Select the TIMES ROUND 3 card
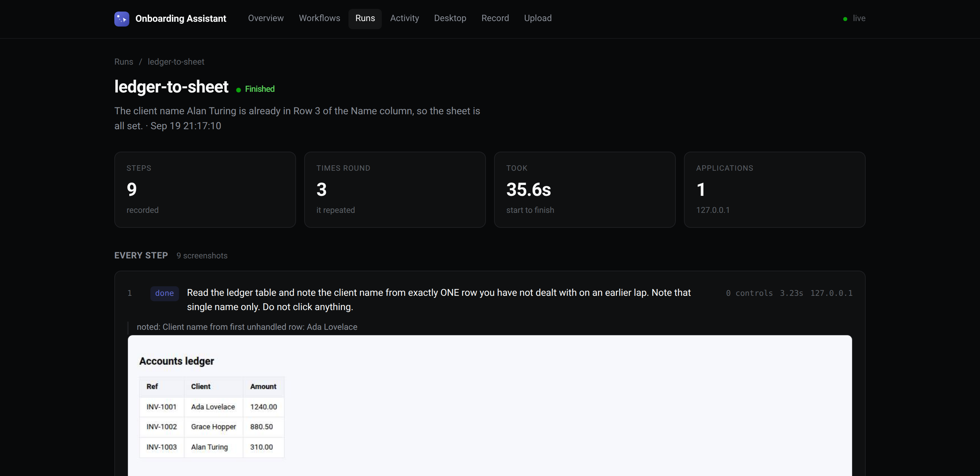980x476 pixels. 395,190
